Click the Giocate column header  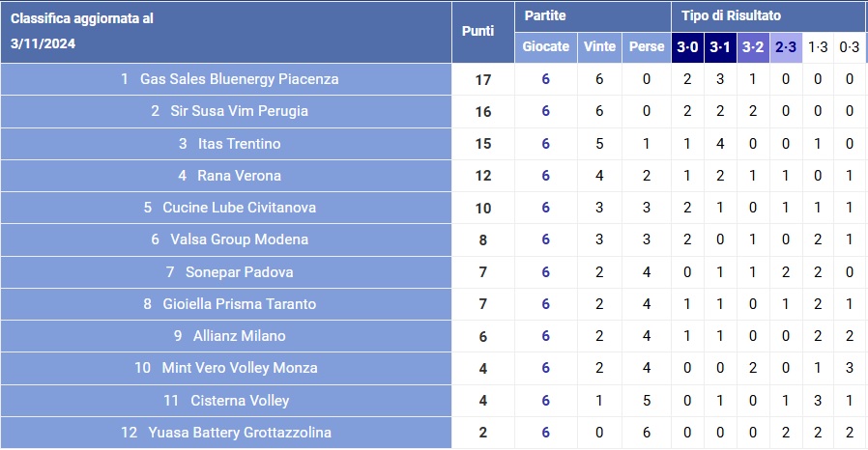point(546,47)
